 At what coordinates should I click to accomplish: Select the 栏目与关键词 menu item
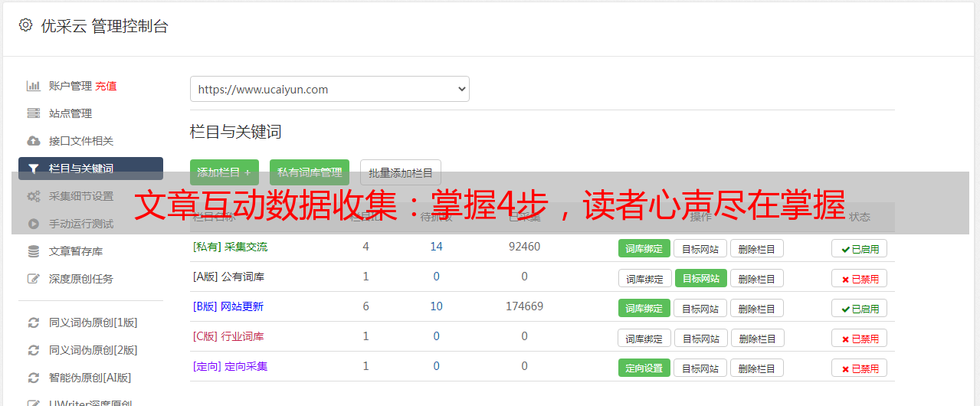[90, 169]
